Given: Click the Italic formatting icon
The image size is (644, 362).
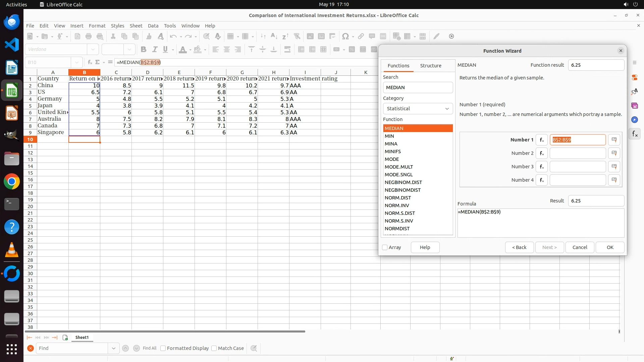Looking at the screenshot, I should (x=155, y=49).
